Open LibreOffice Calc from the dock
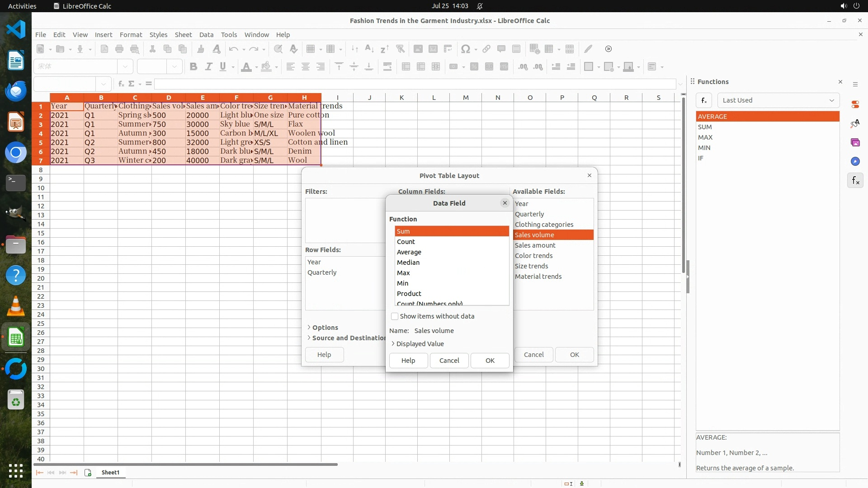The height and width of the screenshot is (488, 868). (x=16, y=338)
